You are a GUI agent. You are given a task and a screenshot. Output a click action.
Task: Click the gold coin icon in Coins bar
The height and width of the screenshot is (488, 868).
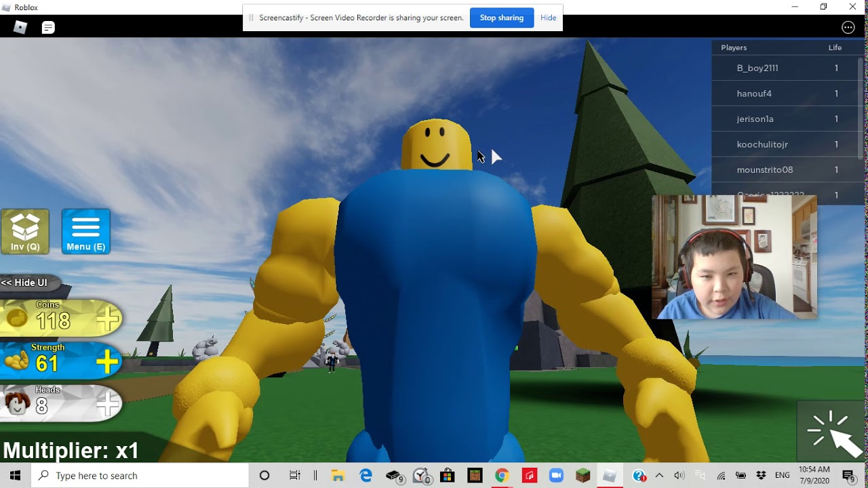click(17, 319)
